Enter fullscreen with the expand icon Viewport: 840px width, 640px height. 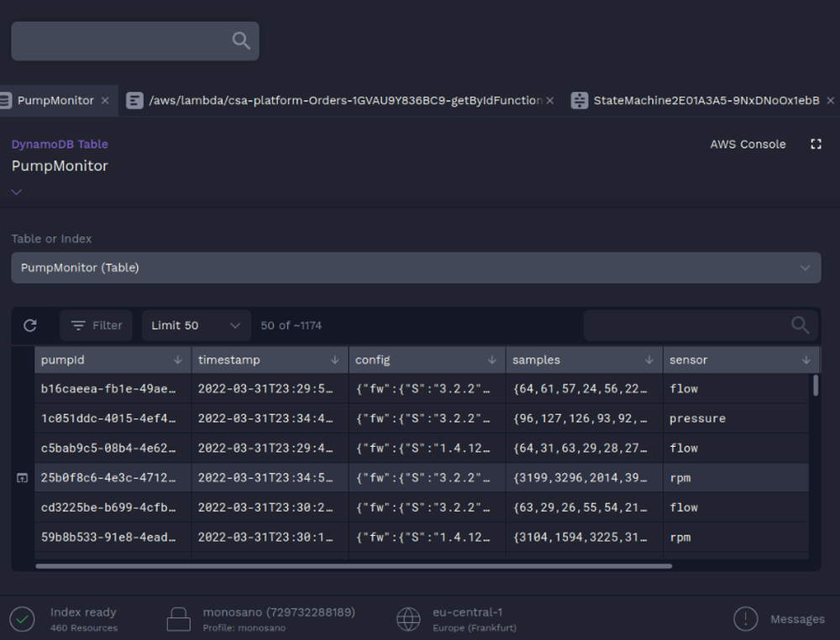point(816,144)
